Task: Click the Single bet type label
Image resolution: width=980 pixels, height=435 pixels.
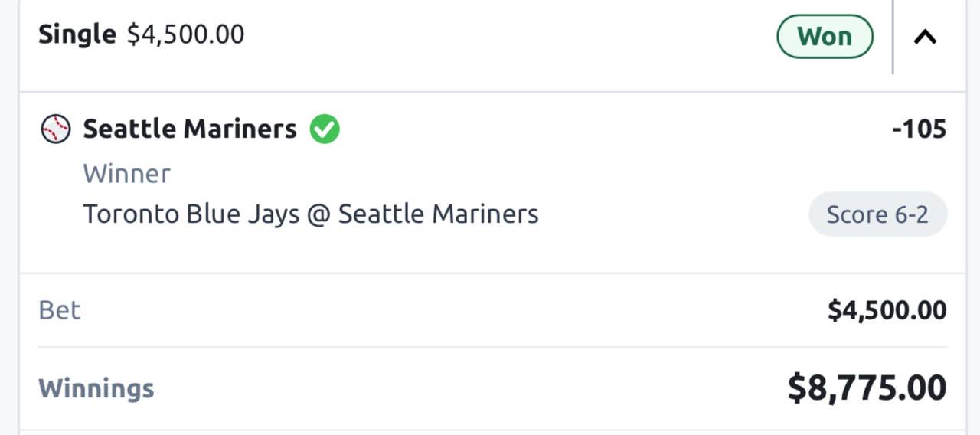Action: click(77, 34)
